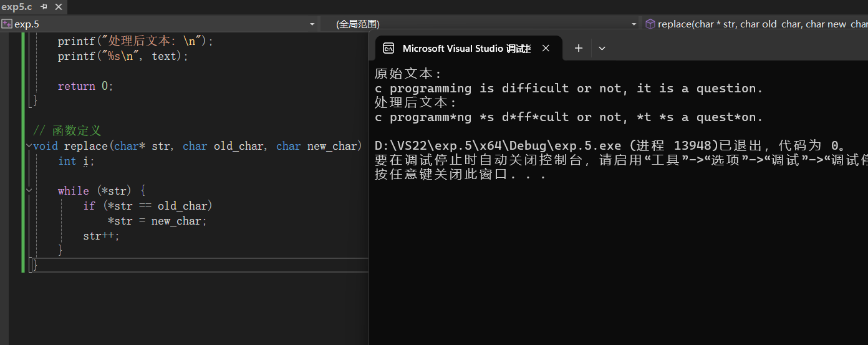Open the (全局范围) scope dropdown
The height and width of the screenshot is (345, 868).
(634, 24)
